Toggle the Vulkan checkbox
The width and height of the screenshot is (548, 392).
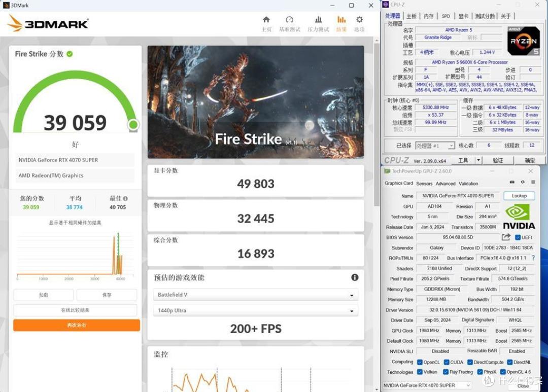[420, 372]
